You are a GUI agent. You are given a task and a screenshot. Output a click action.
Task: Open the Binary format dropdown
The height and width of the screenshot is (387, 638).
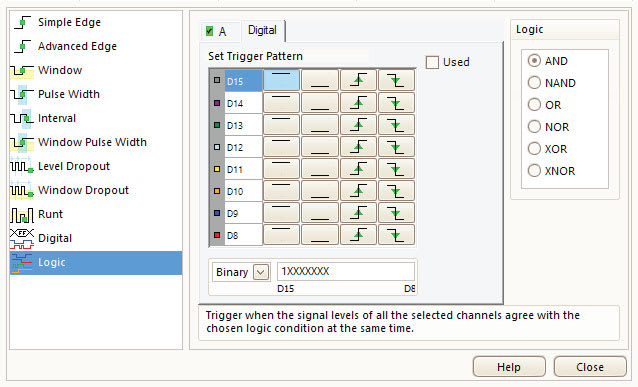[261, 272]
